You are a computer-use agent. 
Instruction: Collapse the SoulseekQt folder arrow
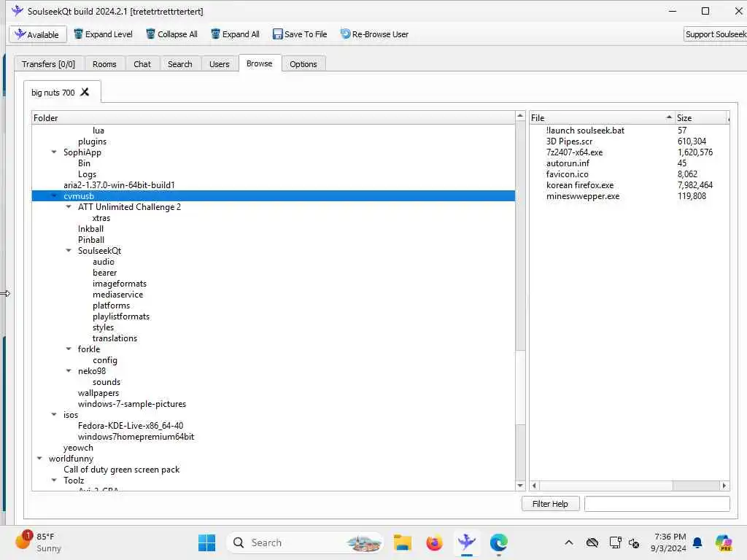pyautogui.click(x=69, y=251)
